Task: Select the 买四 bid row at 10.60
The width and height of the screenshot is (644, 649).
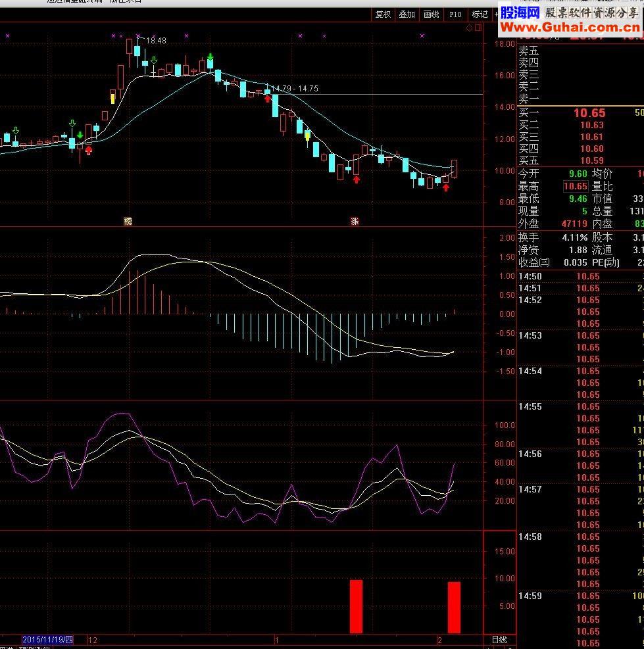Action: (581, 149)
